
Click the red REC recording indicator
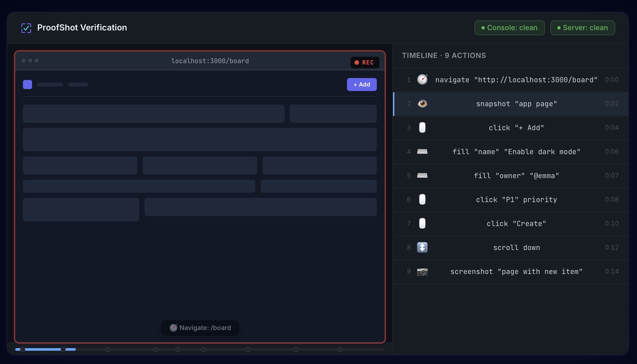[365, 63]
